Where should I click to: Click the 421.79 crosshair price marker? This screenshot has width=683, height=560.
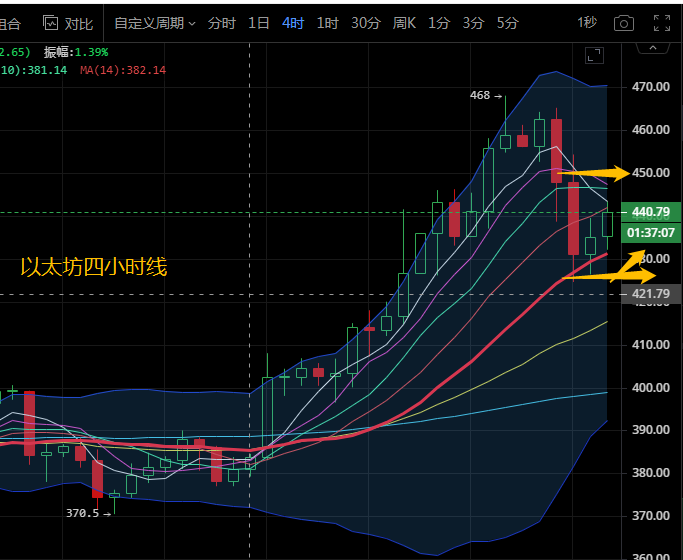[650, 294]
